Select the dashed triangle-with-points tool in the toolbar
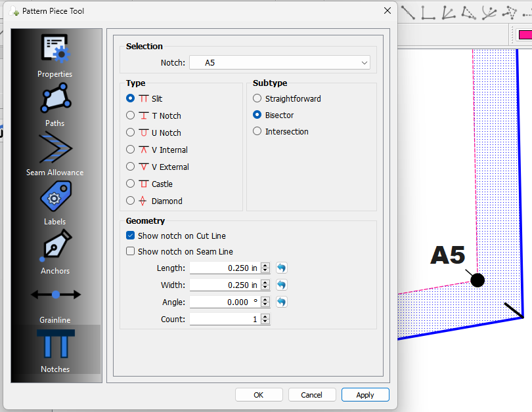This screenshot has width=532, height=412. (x=509, y=12)
